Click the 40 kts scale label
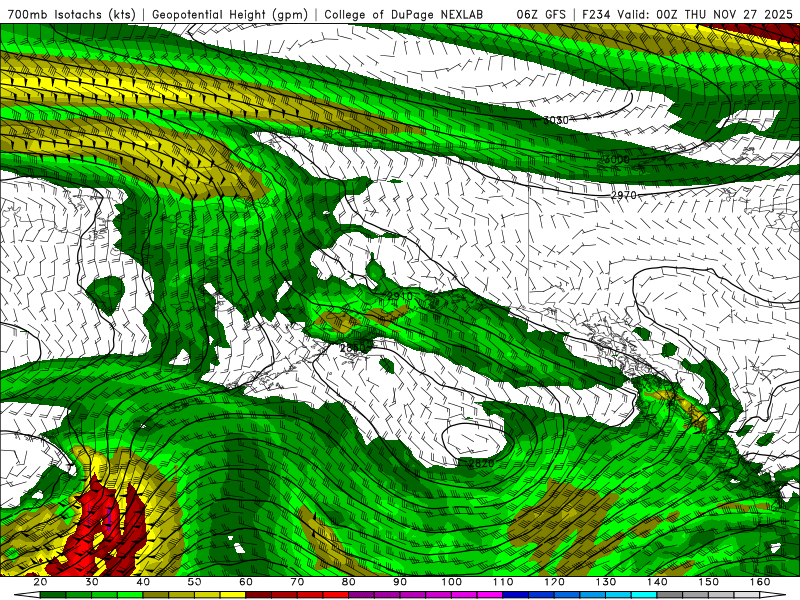The width and height of the screenshot is (800, 600). pos(143,582)
